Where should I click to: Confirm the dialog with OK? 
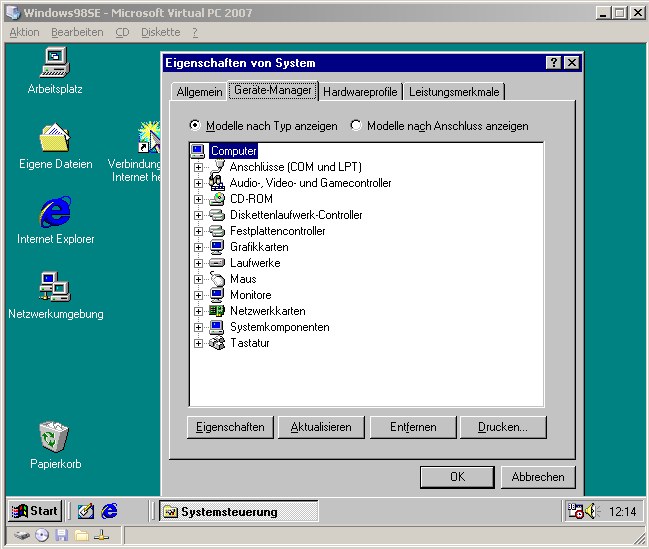click(x=457, y=477)
